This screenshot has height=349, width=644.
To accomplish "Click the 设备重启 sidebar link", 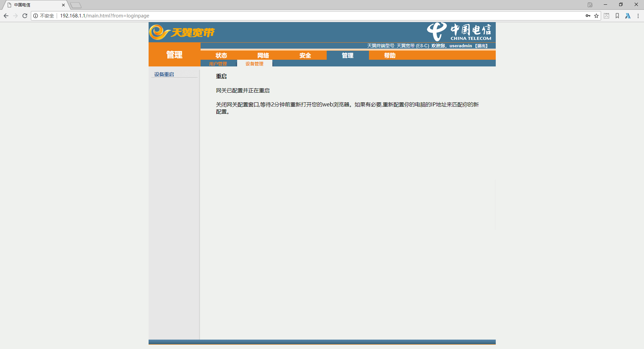I will [164, 74].
